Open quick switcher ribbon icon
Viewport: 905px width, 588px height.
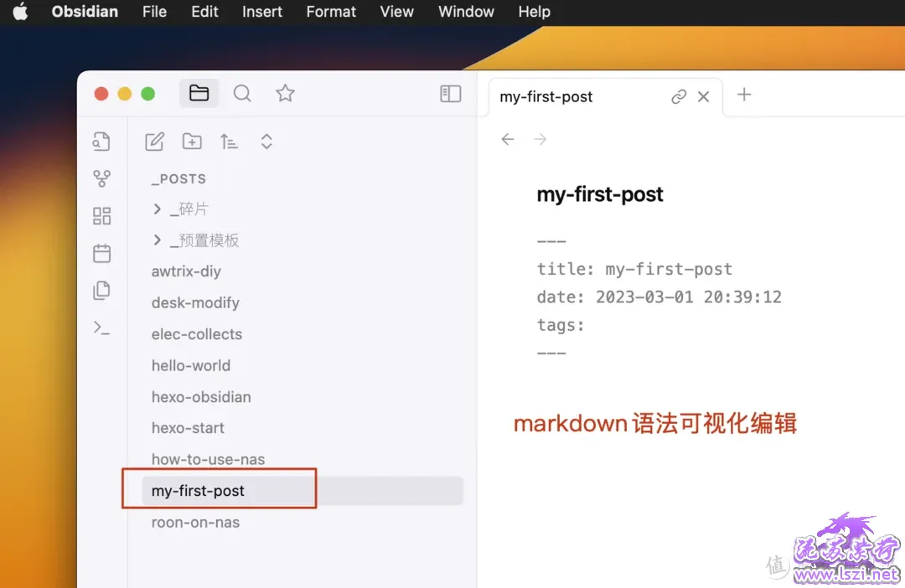(x=101, y=142)
